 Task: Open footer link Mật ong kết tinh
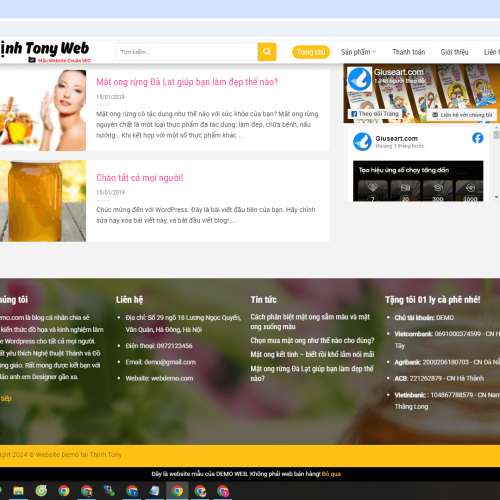point(312,354)
